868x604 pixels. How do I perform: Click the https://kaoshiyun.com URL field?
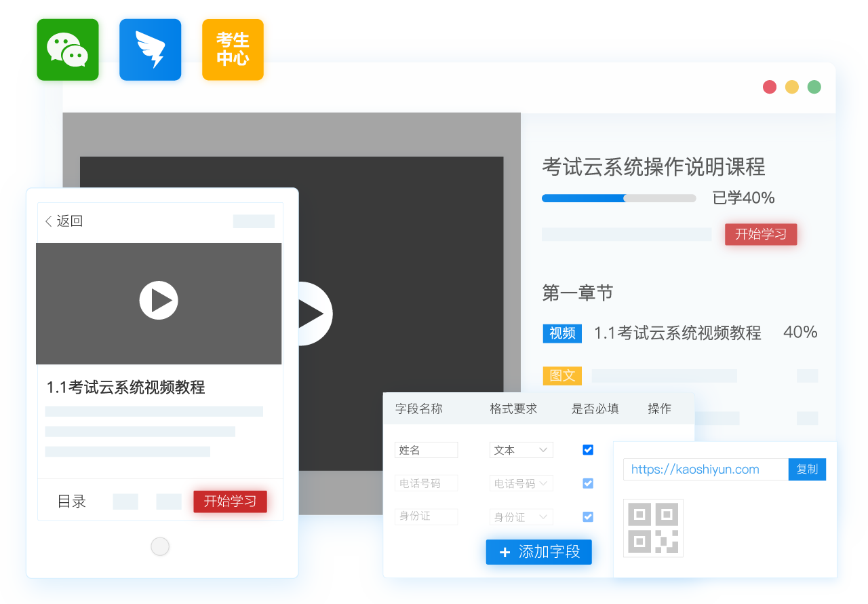(x=706, y=469)
